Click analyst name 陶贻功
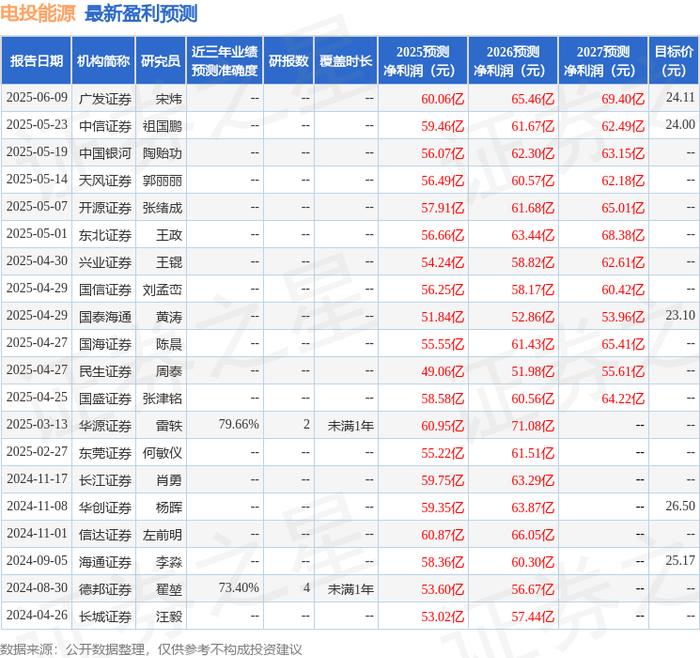This screenshot has width=700, height=658. tap(162, 154)
